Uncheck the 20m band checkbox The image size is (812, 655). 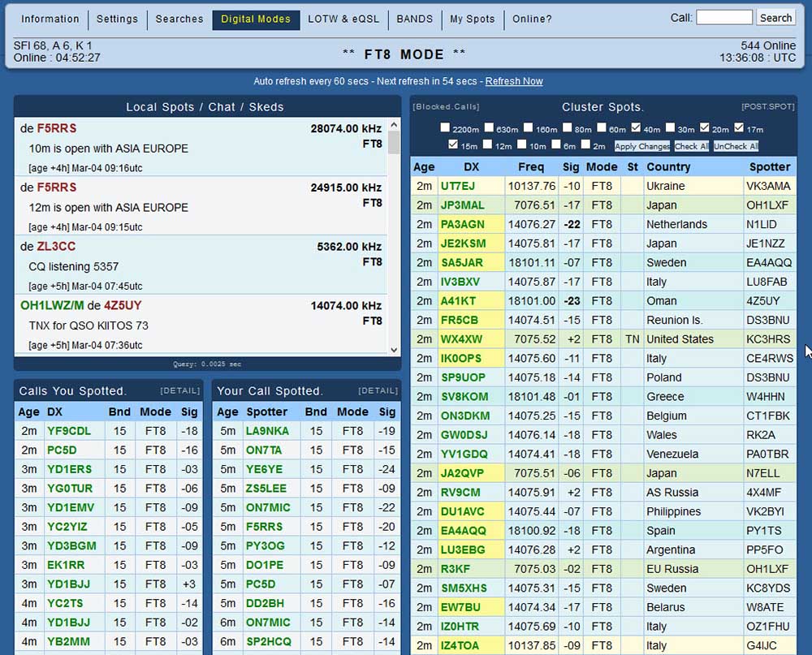pos(704,127)
